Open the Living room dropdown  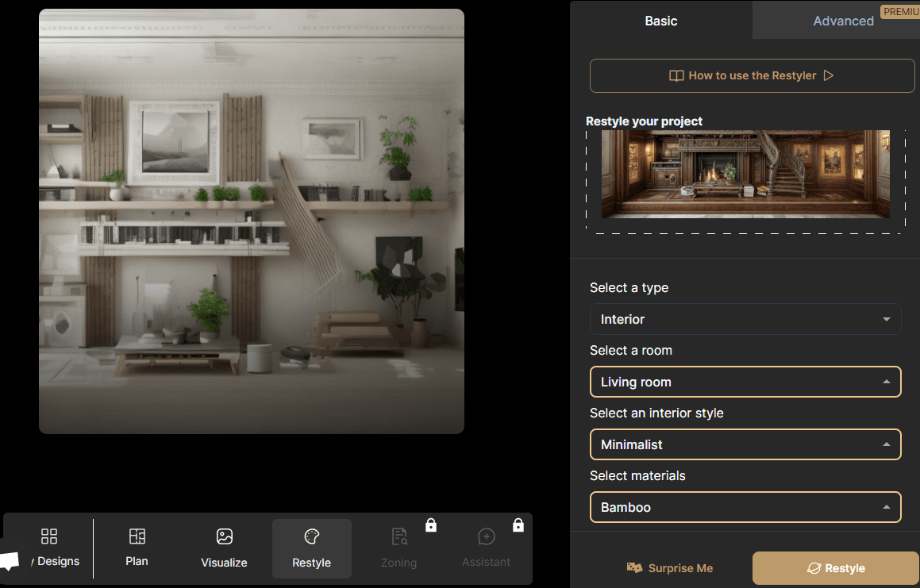click(x=745, y=382)
